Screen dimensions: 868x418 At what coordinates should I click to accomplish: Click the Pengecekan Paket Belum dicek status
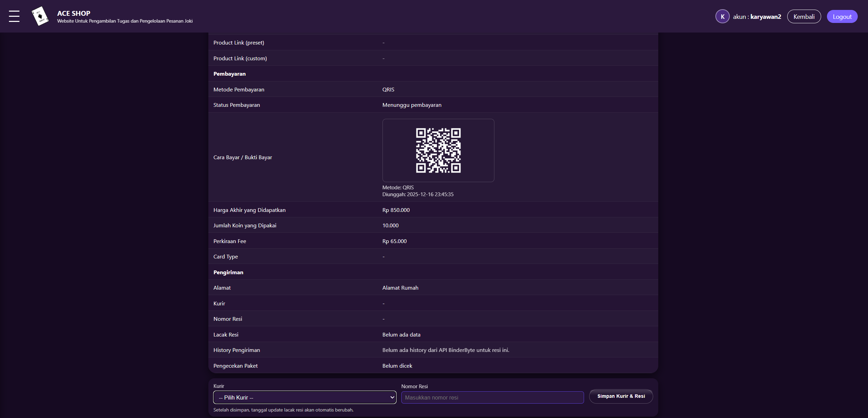[397, 366]
